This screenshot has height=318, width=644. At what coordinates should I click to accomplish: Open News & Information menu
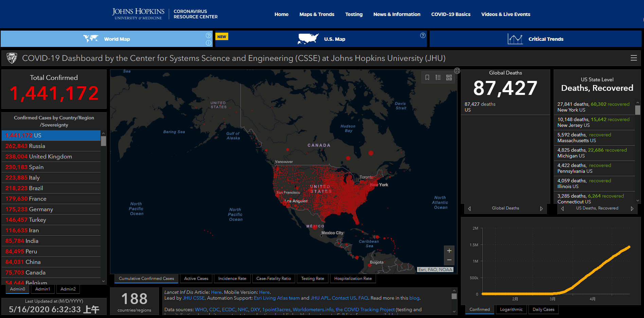coord(397,14)
